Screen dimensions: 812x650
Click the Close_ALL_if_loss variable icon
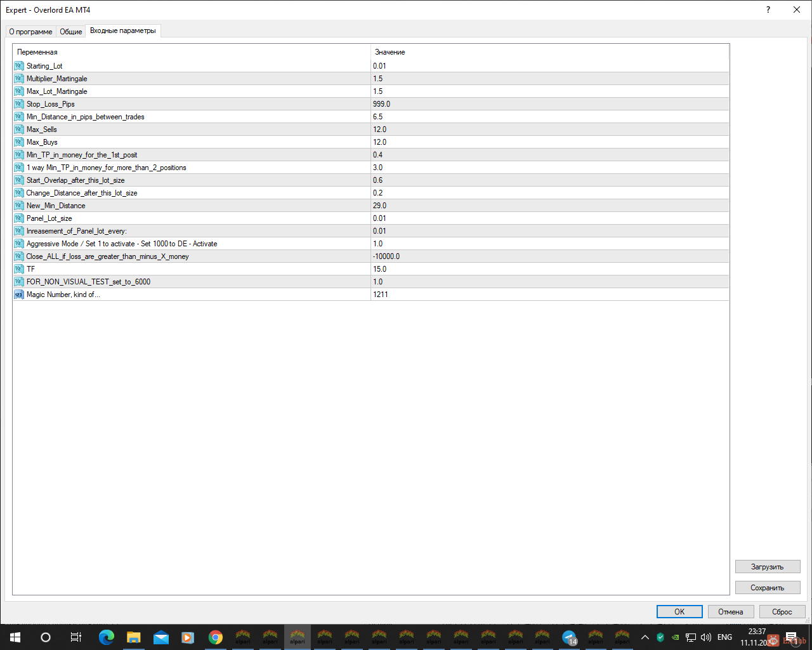click(19, 256)
